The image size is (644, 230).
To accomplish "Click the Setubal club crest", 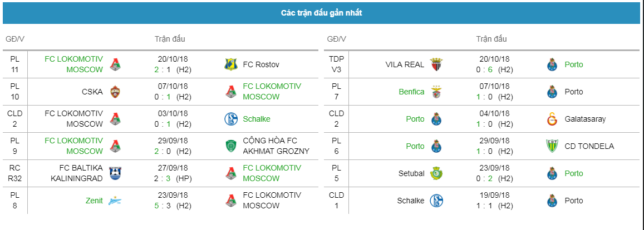I will 436,173.
